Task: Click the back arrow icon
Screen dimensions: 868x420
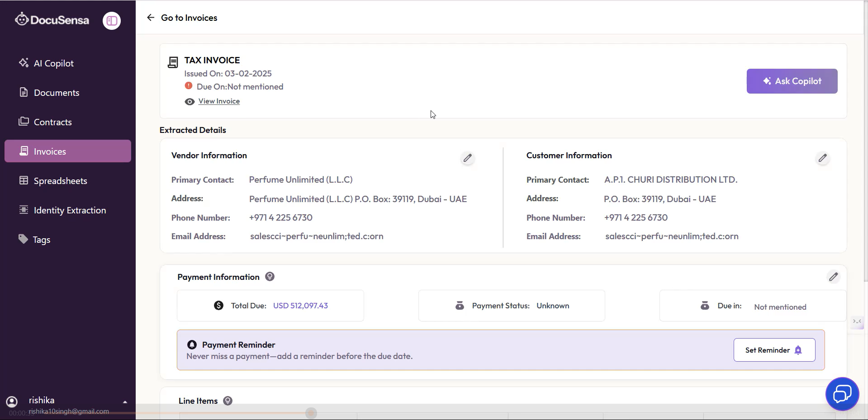Action: click(x=151, y=18)
